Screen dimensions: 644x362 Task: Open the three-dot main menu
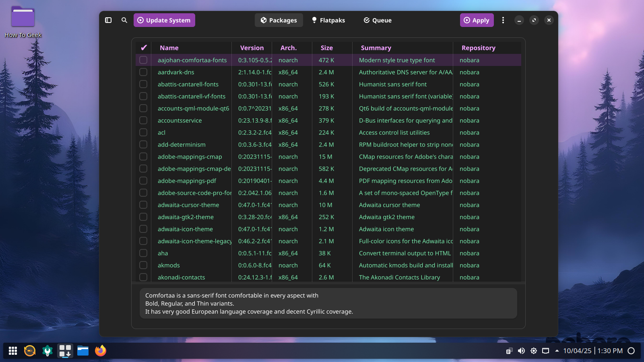pos(503,20)
